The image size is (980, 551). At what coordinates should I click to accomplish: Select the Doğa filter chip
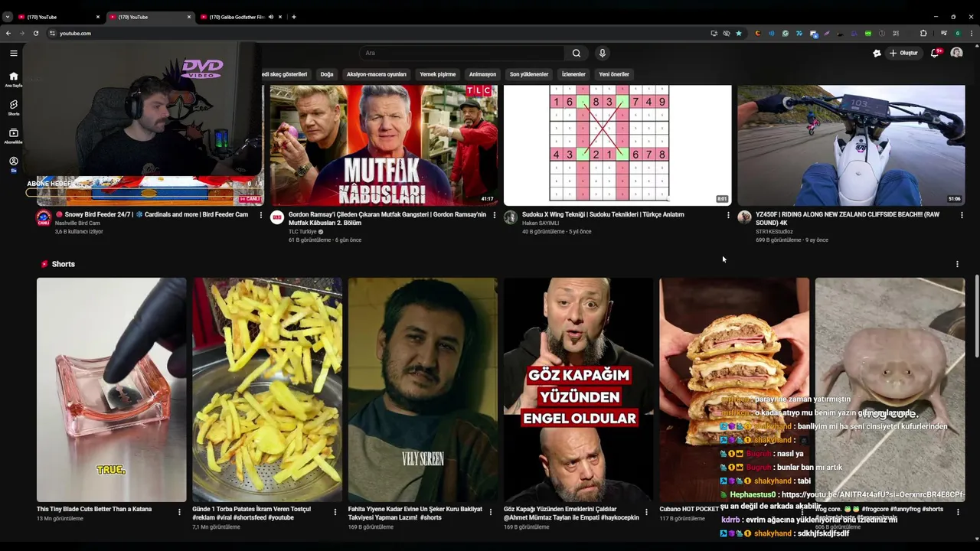pos(327,74)
